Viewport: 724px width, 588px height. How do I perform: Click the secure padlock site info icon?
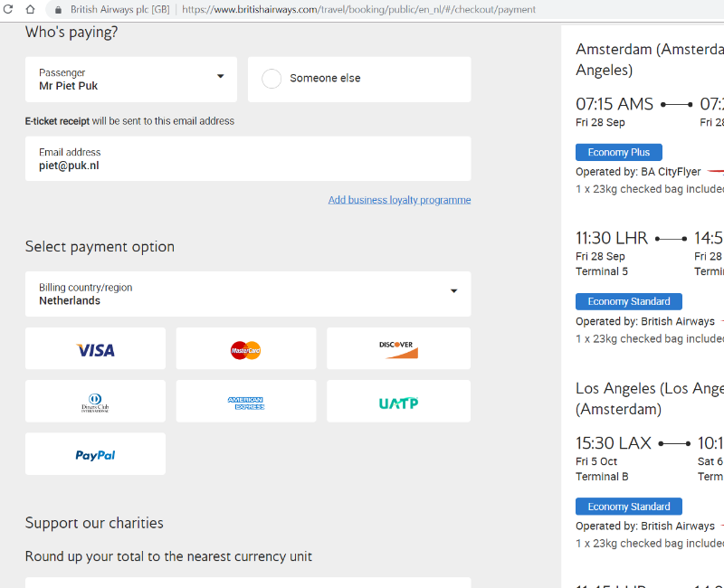coord(58,10)
